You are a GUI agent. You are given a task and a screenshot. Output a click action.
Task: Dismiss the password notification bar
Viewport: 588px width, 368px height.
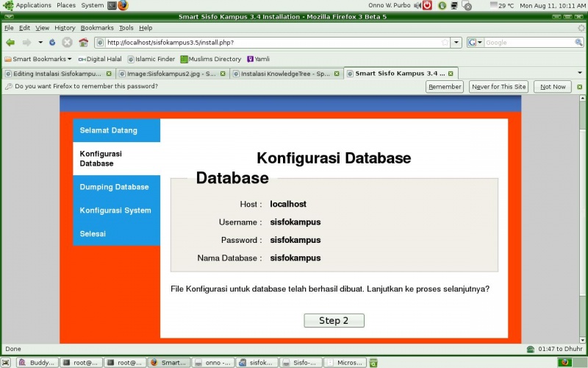click(579, 87)
